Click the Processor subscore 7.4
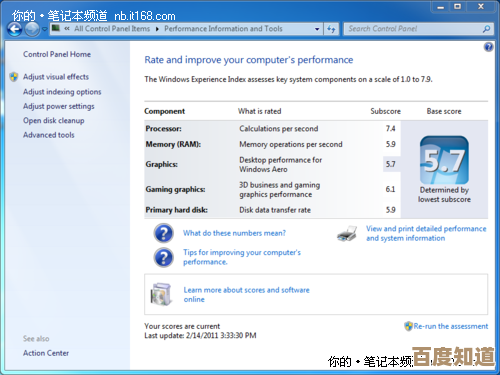Image resolution: width=500 pixels, height=375 pixels. pos(390,129)
